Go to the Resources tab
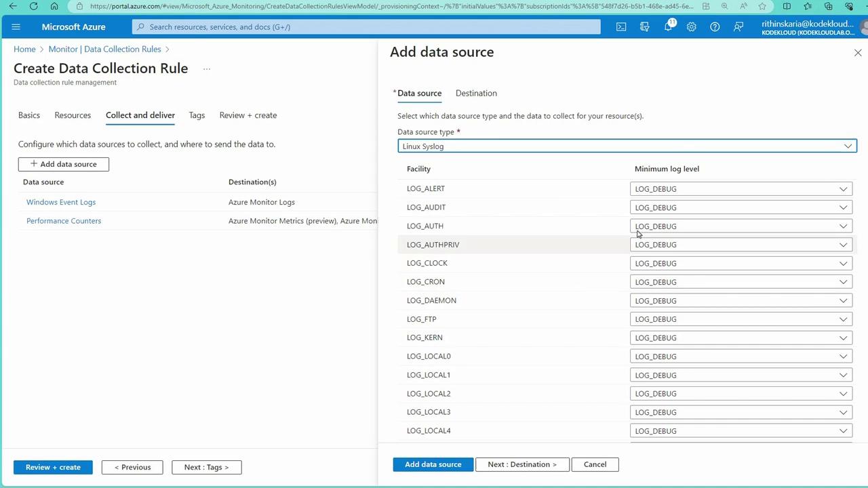The height and width of the screenshot is (488, 868). point(73,115)
